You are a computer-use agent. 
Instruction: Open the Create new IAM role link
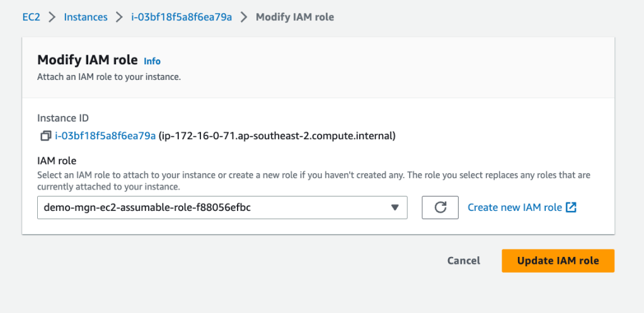point(514,207)
